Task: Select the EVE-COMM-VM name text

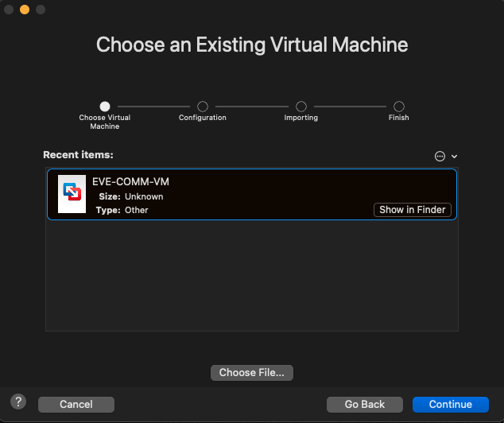Action: tap(130, 181)
